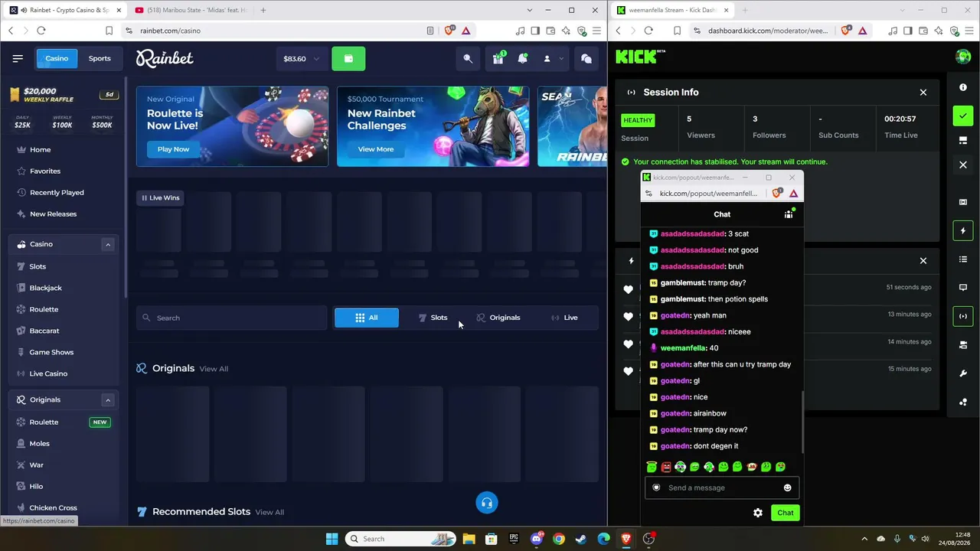This screenshot has width=980, height=551.
Task: Open the user account dropdown
Action: pos(553,59)
